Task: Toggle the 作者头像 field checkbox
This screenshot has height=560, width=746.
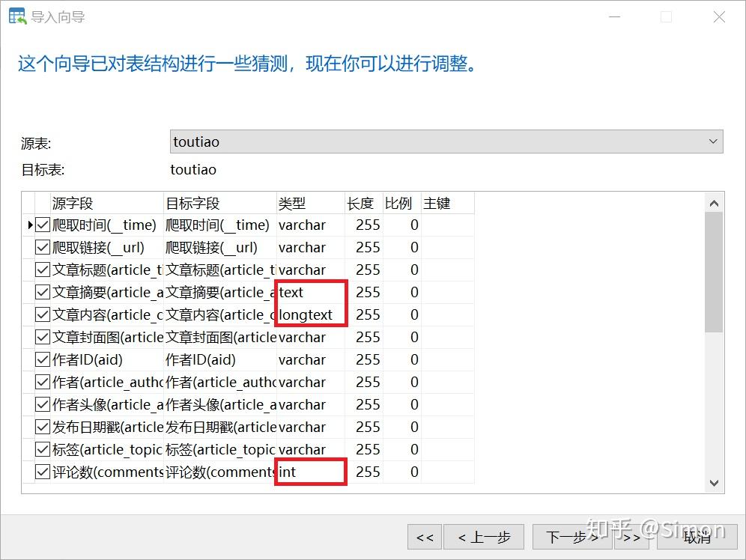Action: pos(43,404)
